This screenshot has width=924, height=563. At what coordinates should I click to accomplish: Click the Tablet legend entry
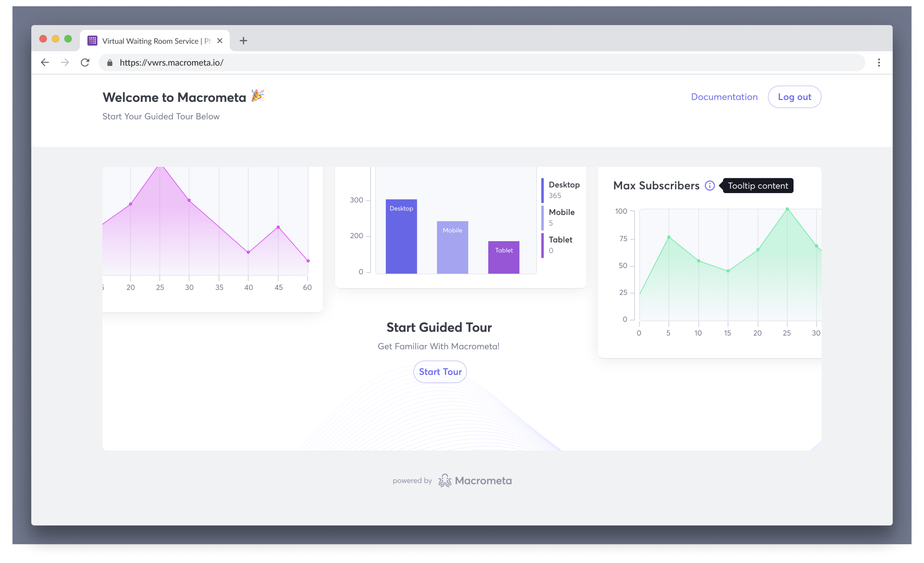tap(557, 245)
